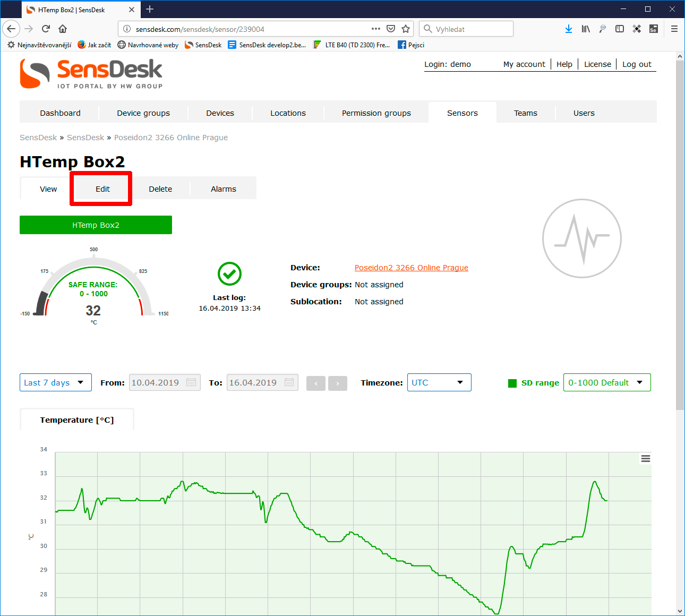Open the From date calendar icon
This screenshot has width=685, height=616.
191,382
